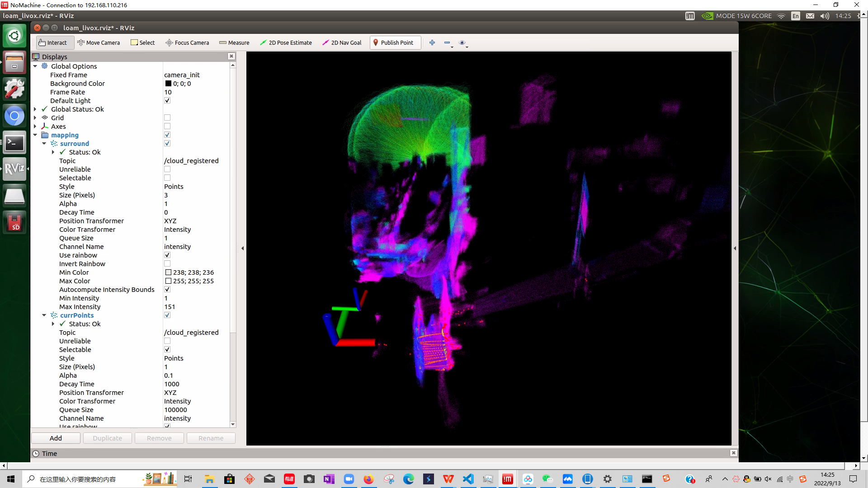Click the Remove button in Displays
The height and width of the screenshot is (488, 868).
pyautogui.click(x=159, y=438)
